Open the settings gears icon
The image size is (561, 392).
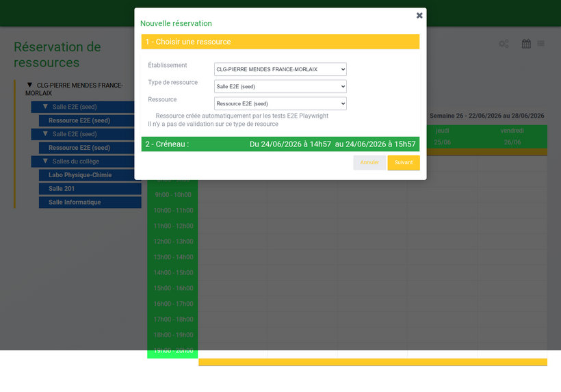click(x=504, y=44)
